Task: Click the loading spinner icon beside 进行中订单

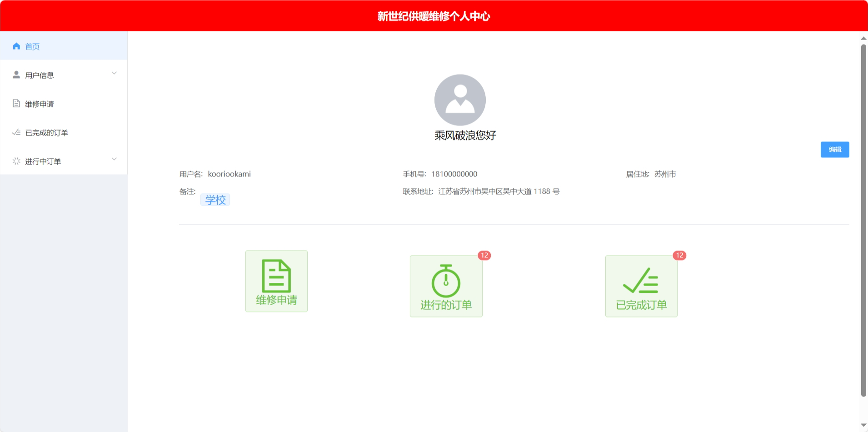Action: [16, 161]
